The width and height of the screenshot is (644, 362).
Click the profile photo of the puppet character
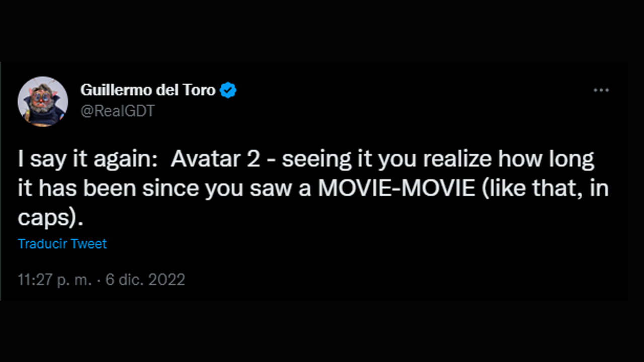[x=43, y=101]
